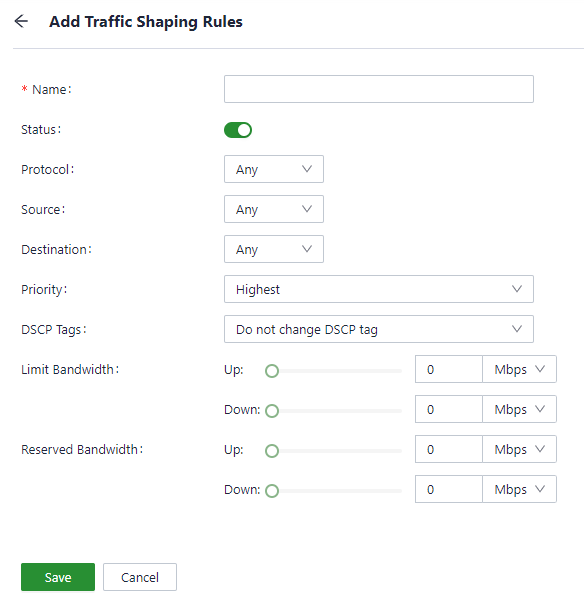Focus the Limit Bandwidth Up value field

pos(449,369)
